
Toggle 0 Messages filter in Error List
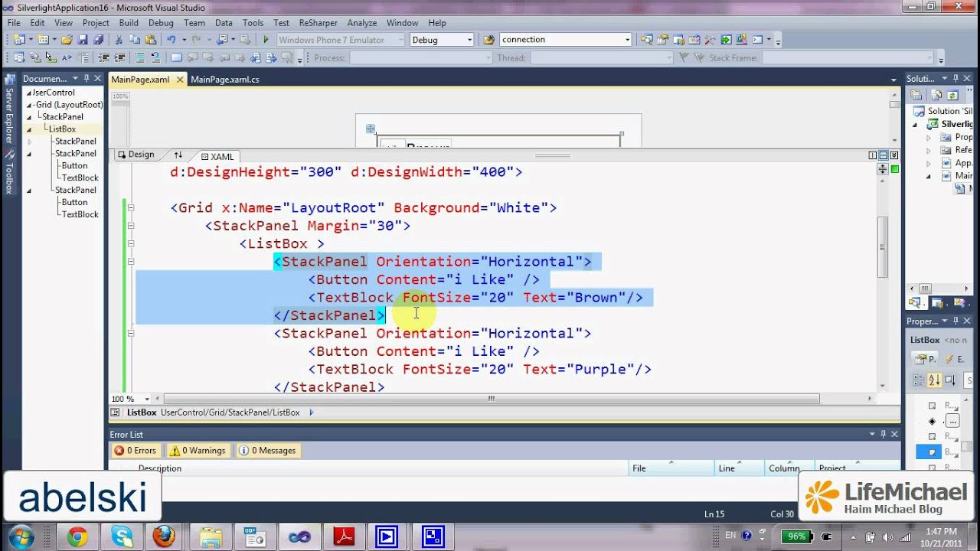tap(266, 451)
